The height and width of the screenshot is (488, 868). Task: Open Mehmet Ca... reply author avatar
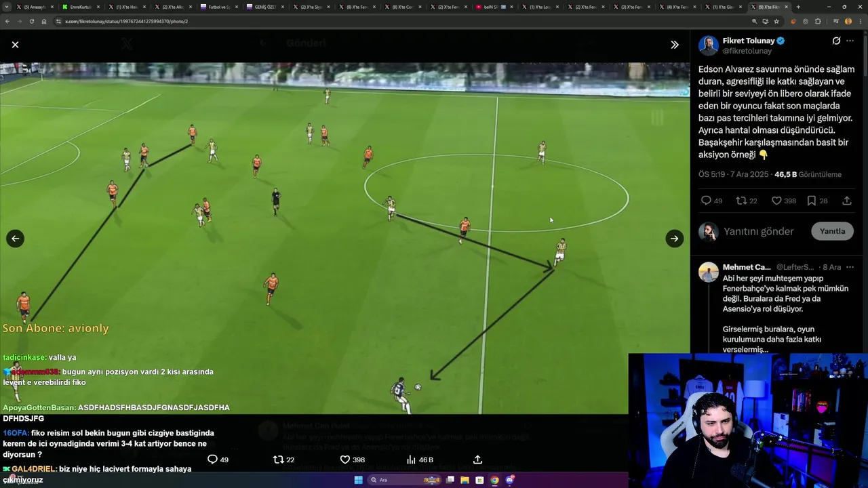[x=709, y=272]
